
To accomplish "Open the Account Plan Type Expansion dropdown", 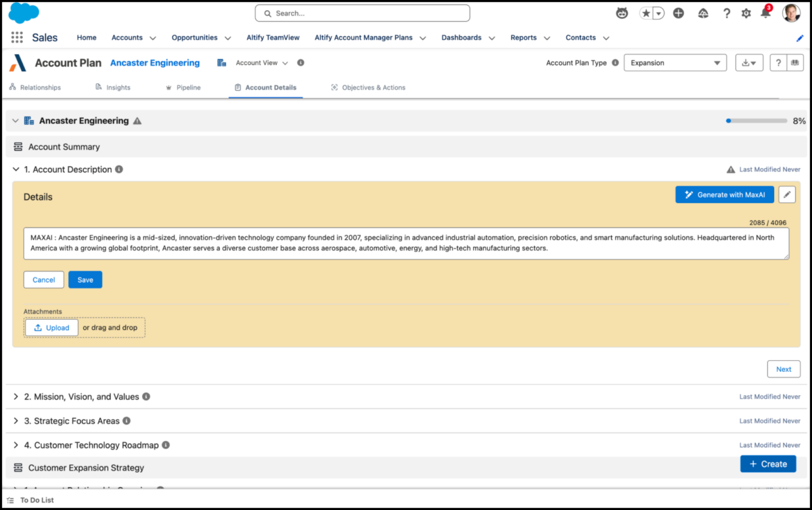I will pos(675,63).
